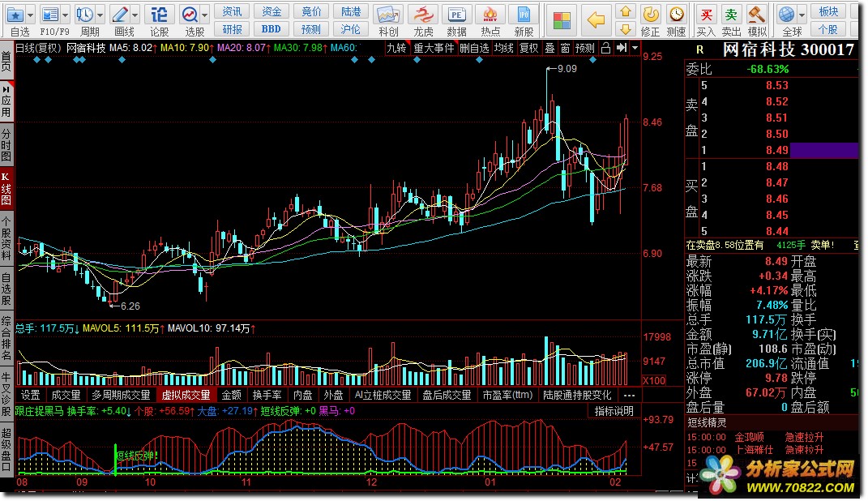Expand the F10/F9 dropdown arrow
This screenshot has width=868, height=501.
coord(66,15)
